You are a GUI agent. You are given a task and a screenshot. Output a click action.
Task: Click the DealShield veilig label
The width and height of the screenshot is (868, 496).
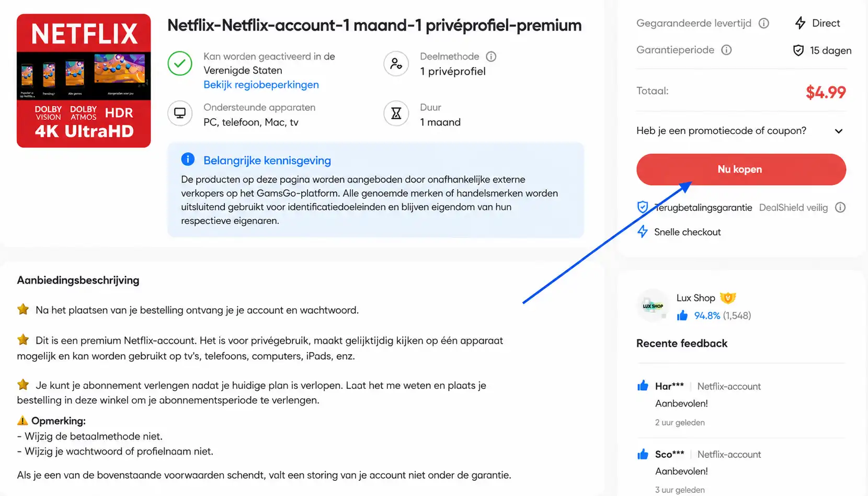pos(793,208)
